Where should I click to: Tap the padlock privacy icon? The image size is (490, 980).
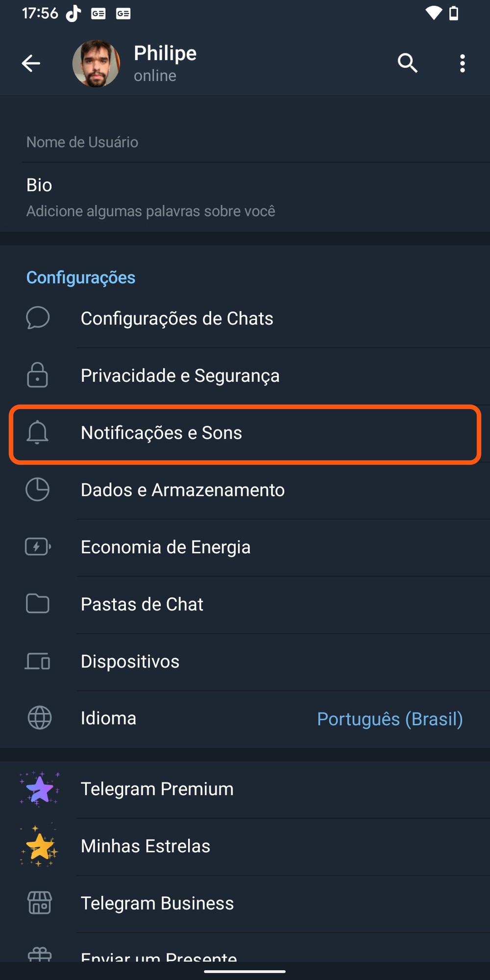38,375
